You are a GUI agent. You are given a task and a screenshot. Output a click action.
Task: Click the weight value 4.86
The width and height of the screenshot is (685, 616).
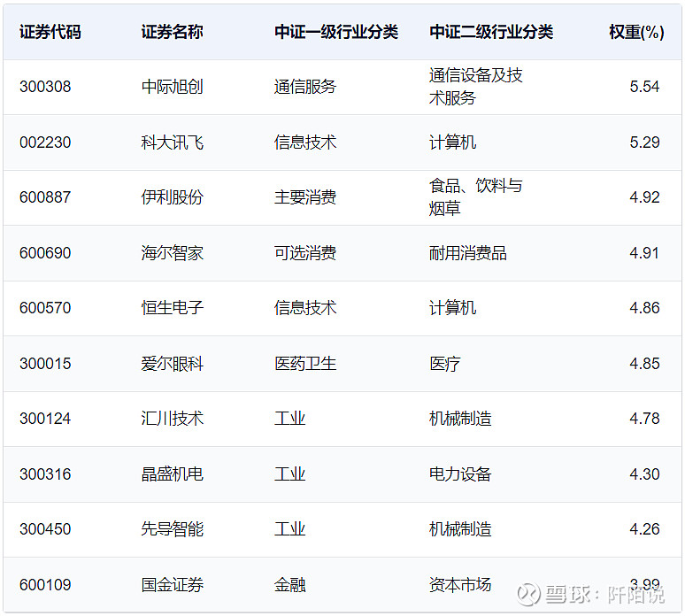644,308
